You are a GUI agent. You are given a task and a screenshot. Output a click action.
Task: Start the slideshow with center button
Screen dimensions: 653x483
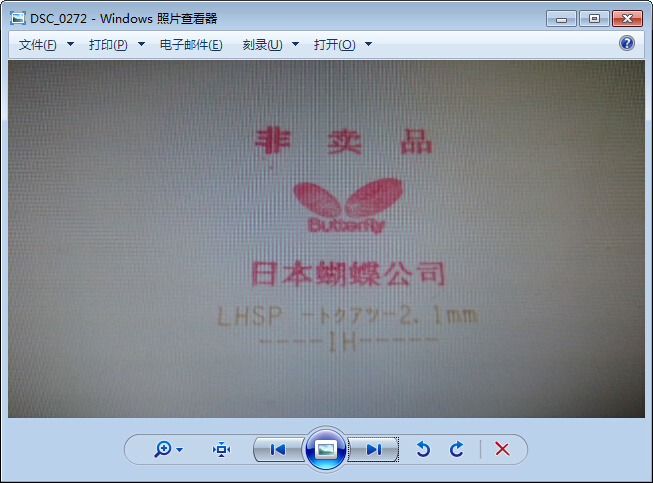325,450
